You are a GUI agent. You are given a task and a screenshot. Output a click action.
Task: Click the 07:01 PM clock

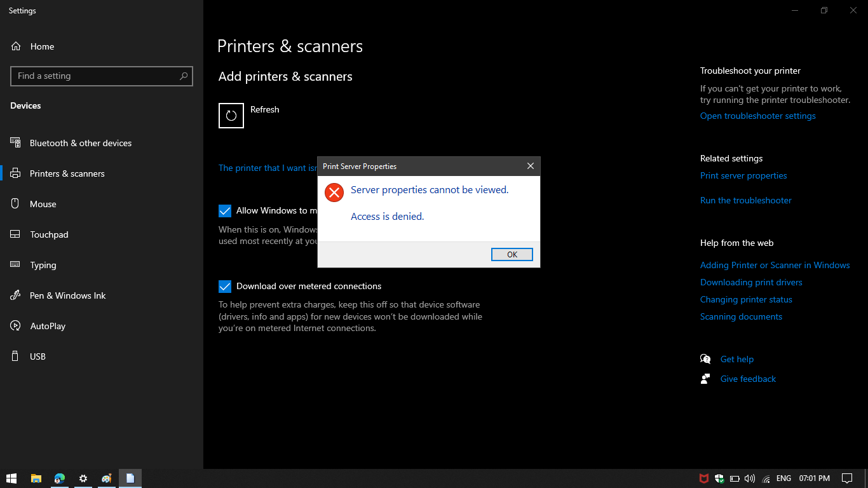click(815, 478)
